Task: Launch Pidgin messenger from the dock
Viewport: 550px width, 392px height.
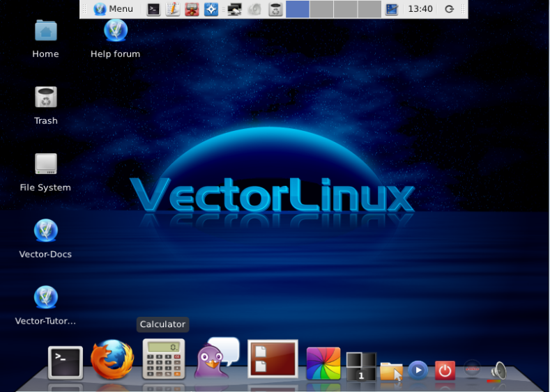Action: point(216,359)
